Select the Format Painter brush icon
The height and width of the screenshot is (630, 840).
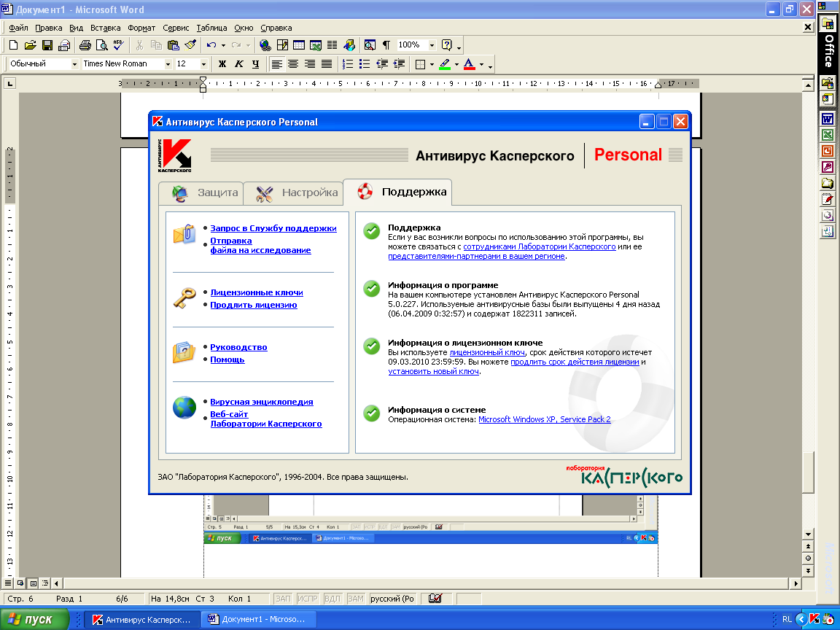pyautogui.click(x=190, y=45)
